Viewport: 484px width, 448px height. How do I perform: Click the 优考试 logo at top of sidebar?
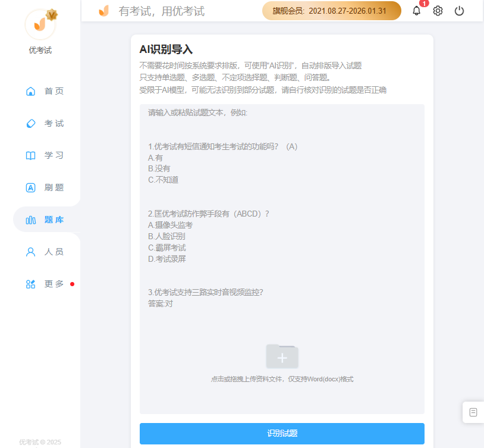(x=40, y=24)
